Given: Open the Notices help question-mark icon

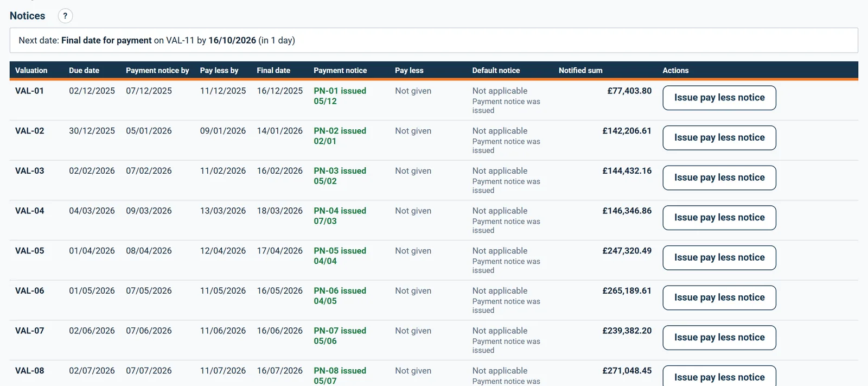Looking at the screenshot, I should (x=65, y=16).
